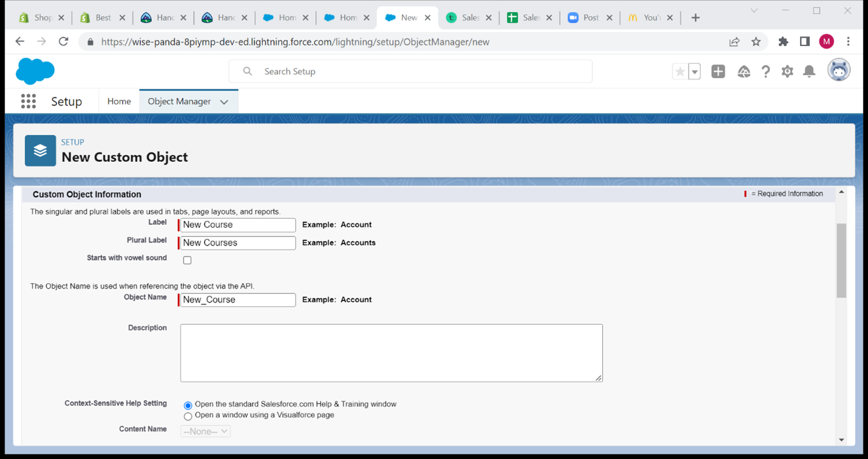Enable Starts with vowel sound checkbox
The width and height of the screenshot is (868, 459).
pos(188,260)
